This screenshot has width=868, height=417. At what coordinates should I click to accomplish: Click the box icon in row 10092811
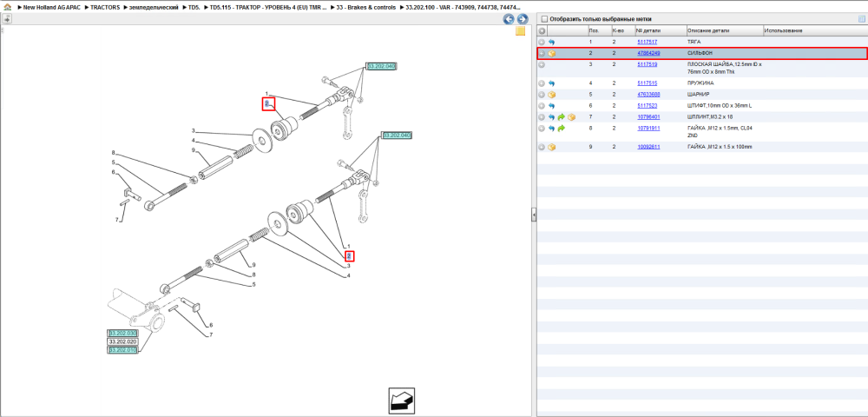552,148
